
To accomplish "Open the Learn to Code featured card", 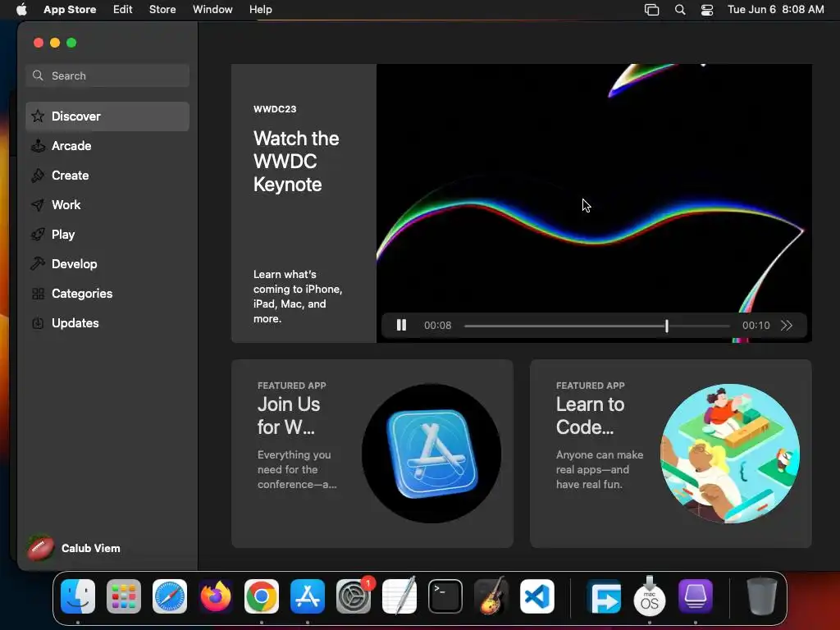I will (x=671, y=454).
